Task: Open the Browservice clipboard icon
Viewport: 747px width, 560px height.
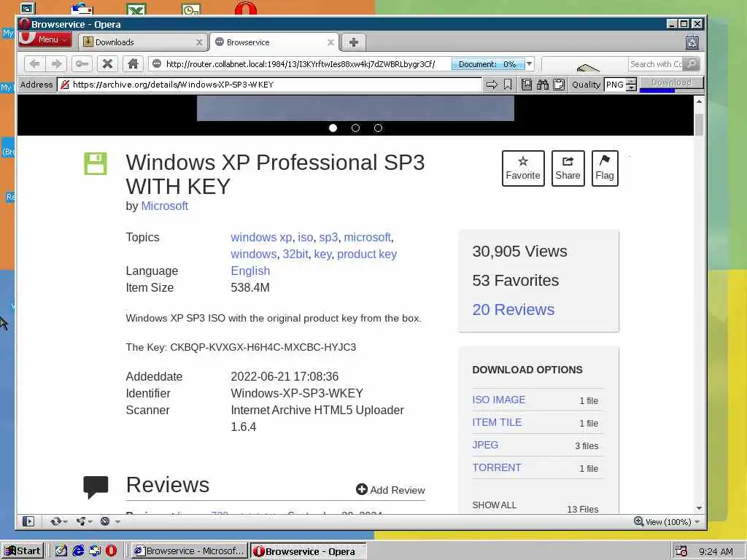Action: pyautogui.click(x=559, y=85)
